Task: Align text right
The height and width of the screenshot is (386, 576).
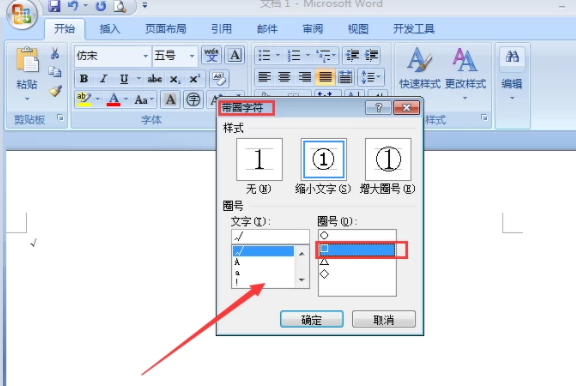Action: click(305, 77)
